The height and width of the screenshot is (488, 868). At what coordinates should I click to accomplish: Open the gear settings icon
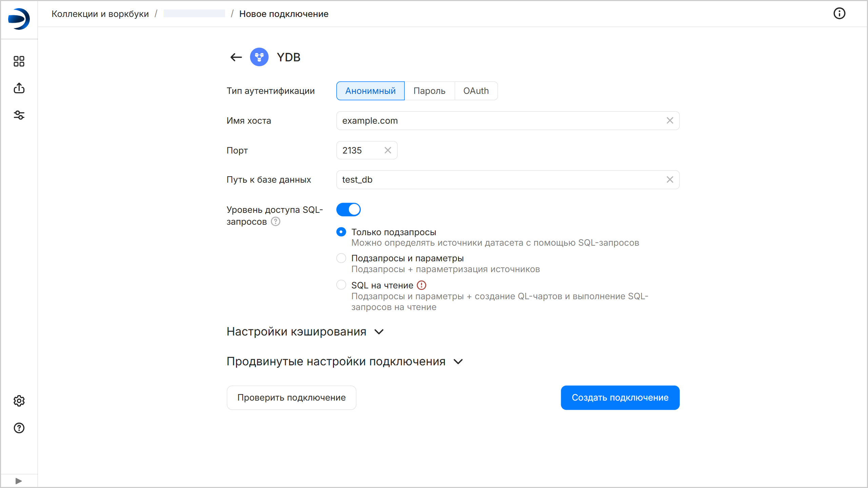coord(19,401)
